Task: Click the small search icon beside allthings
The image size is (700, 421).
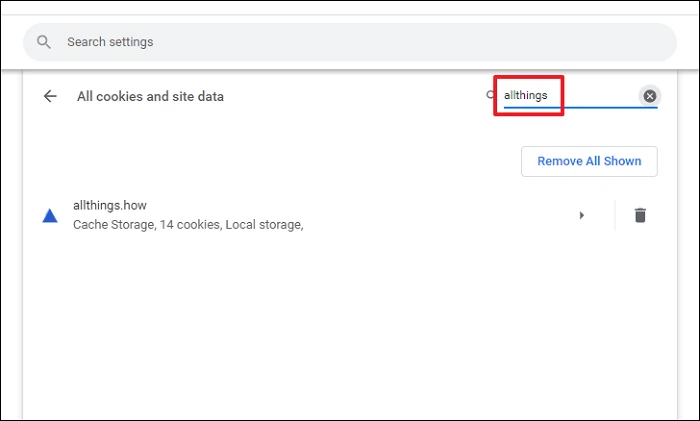Action: [491, 95]
